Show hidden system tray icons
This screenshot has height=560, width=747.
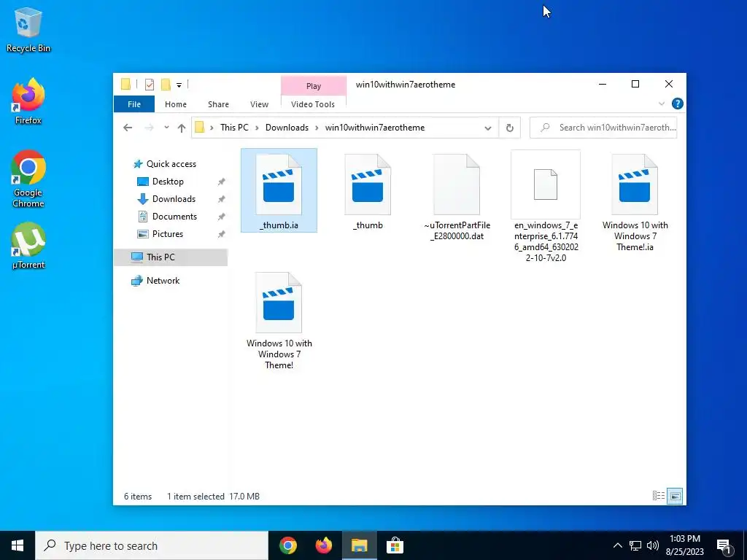[x=617, y=545]
